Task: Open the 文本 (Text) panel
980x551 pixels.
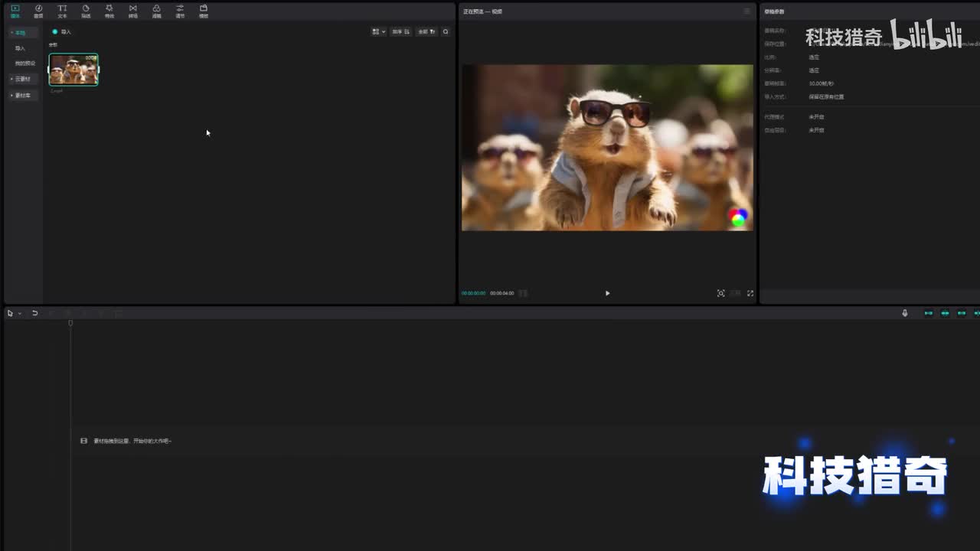Action: (62, 11)
